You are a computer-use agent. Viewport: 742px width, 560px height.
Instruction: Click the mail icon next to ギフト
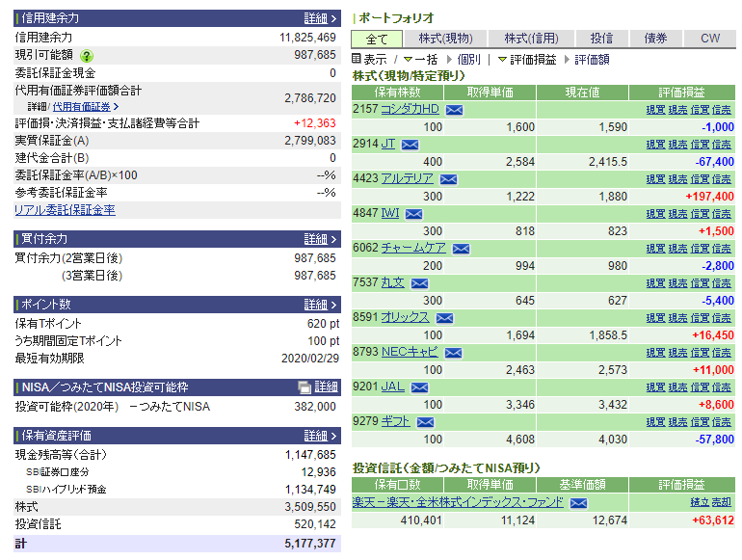click(x=425, y=422)
